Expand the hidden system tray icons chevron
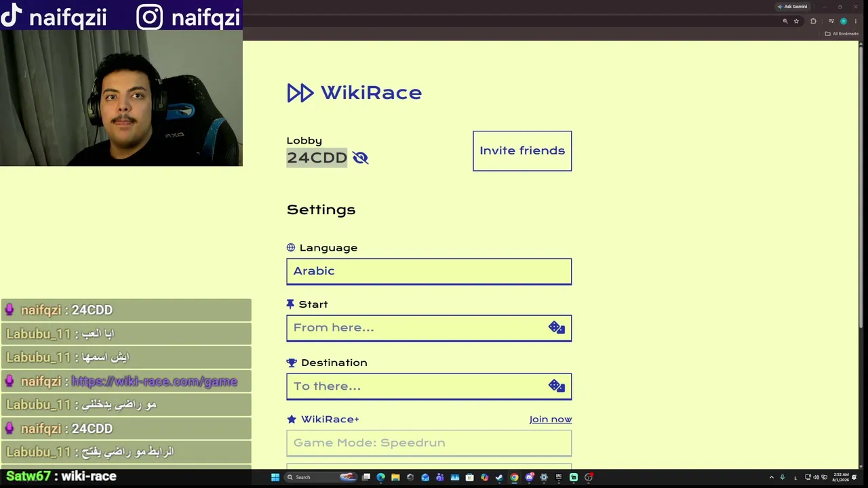 click(771, 477)
